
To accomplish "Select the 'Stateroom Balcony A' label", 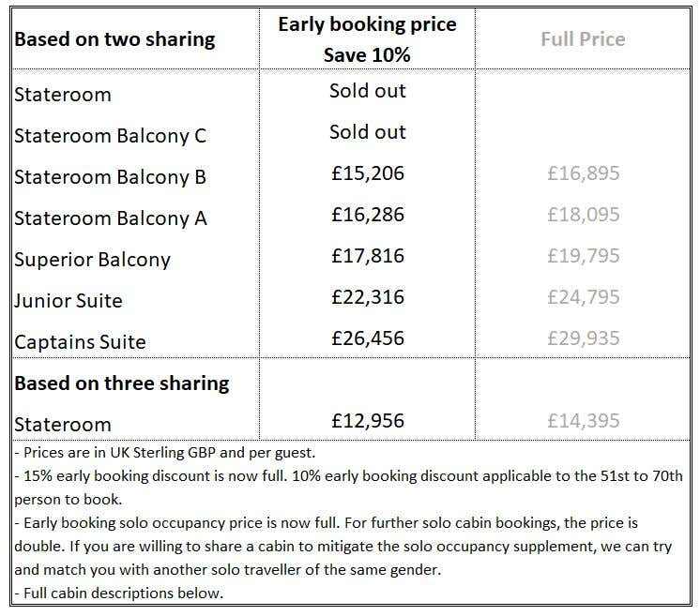I will 110,218.
